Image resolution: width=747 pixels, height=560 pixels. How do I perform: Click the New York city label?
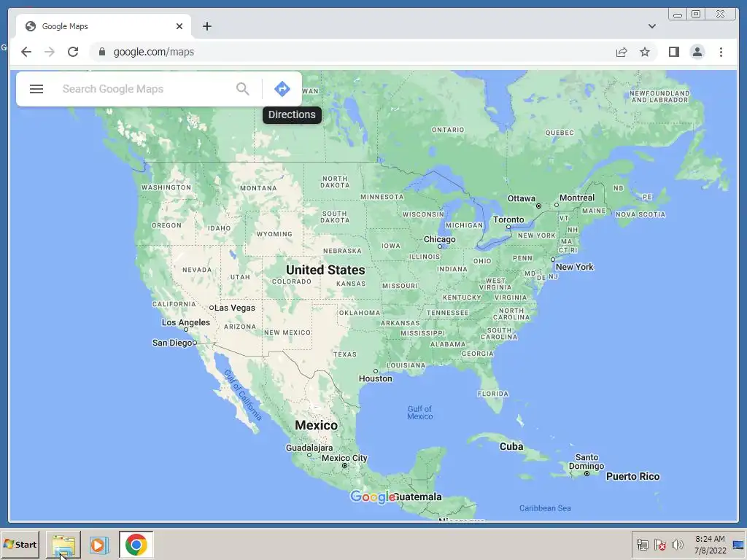click(575, 267)
